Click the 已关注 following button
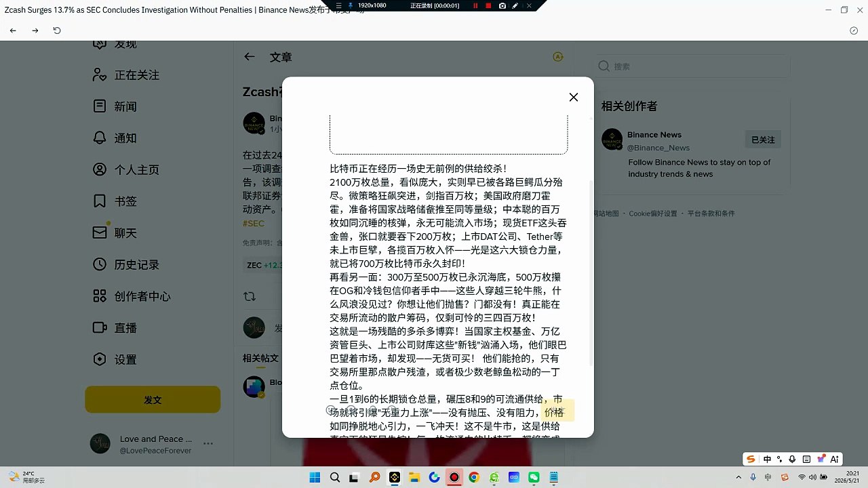The width and height of the screenshot is (868, 488). [x=763, y=140]
